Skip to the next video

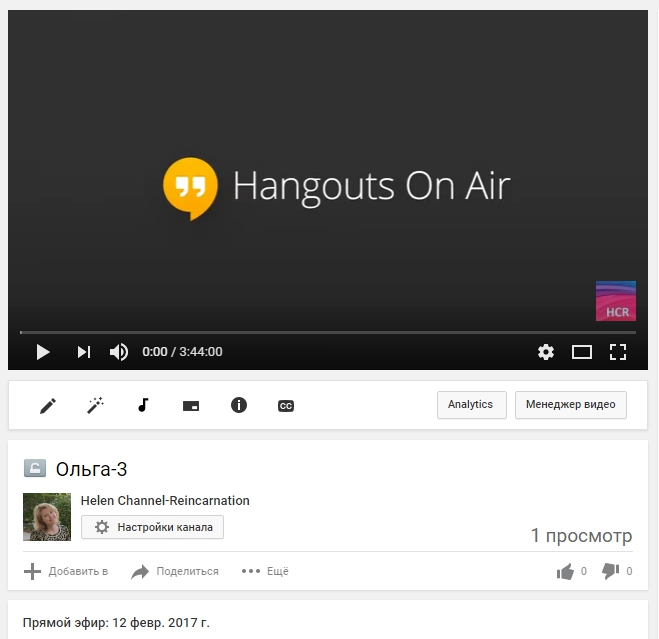coord(84,352)
